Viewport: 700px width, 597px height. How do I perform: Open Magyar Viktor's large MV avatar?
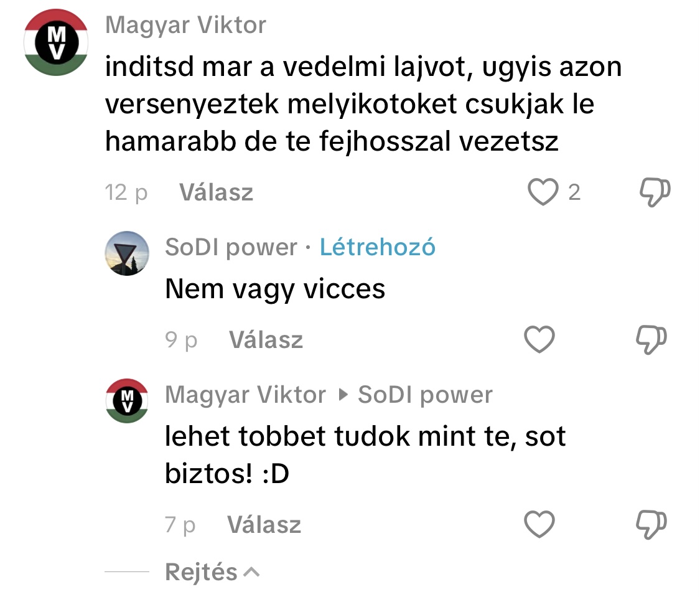click(56, 43)
